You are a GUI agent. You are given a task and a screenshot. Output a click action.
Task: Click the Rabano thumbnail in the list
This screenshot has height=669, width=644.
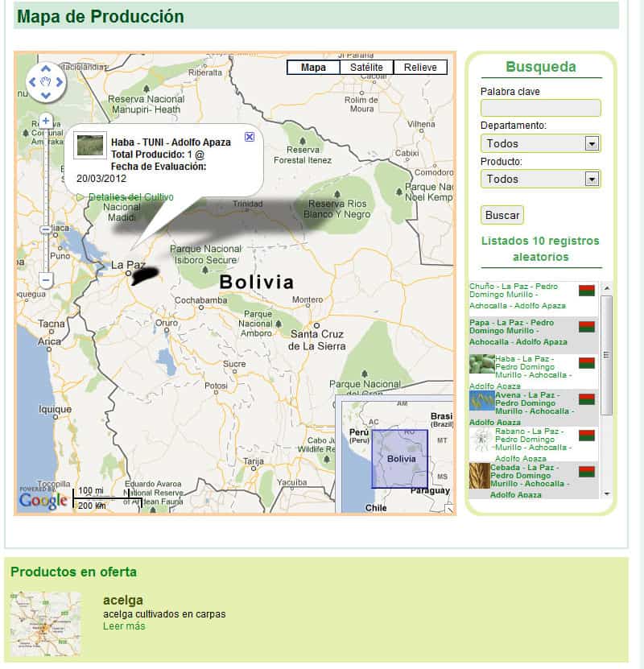482,440
